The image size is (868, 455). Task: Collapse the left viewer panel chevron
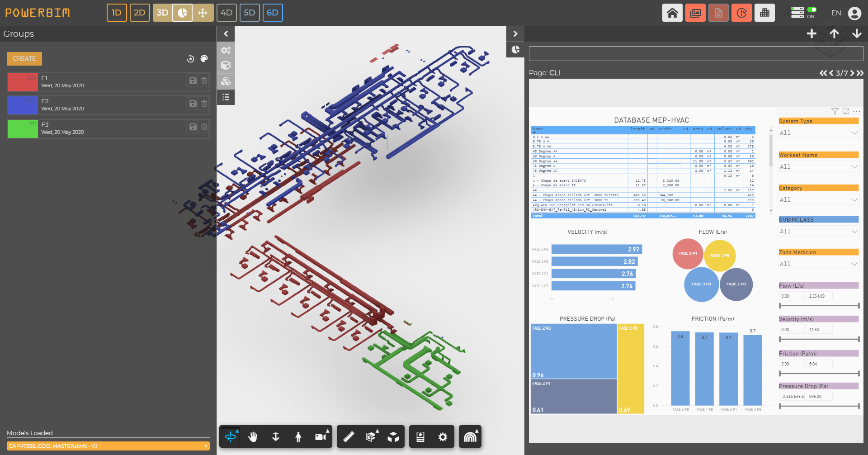pos(226,33)
